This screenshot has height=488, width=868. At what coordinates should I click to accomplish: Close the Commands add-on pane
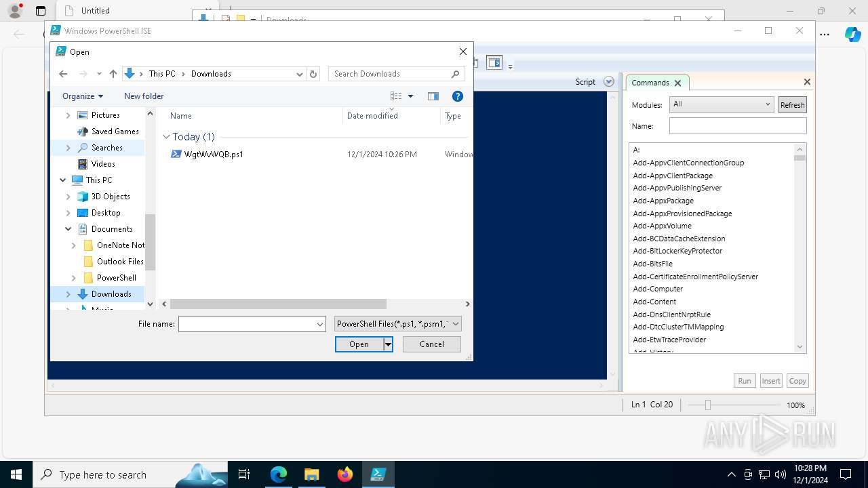click(807, 82)
